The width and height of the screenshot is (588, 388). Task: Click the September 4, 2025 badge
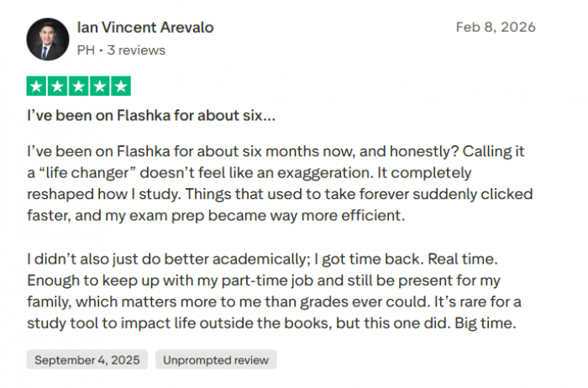87,360
